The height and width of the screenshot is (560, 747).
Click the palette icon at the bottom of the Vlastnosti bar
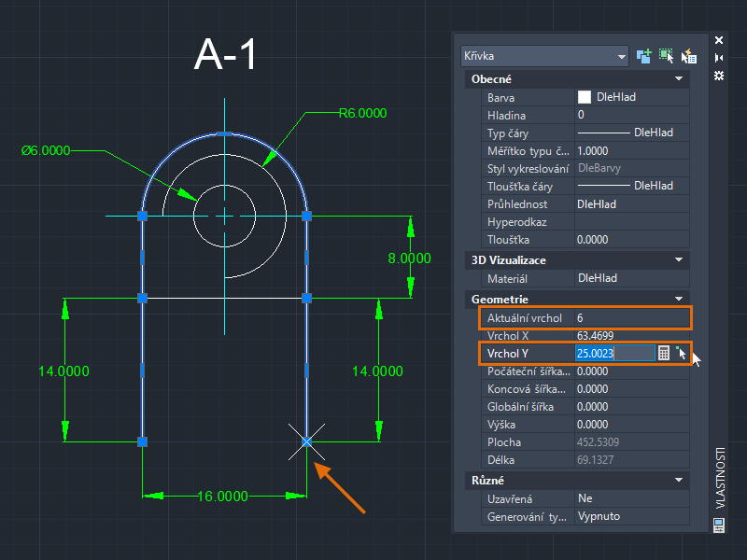click(719, 525)
